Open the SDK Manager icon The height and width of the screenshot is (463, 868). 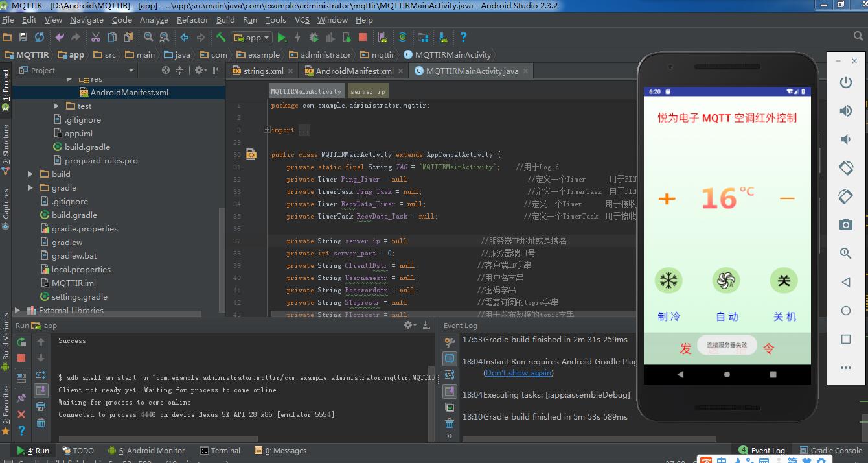[443, 37]
